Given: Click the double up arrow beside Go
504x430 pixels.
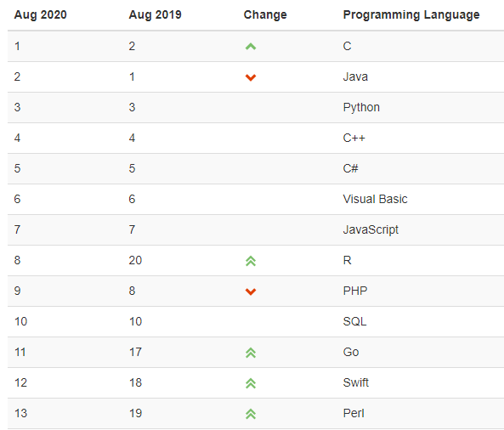Looking at the screenshot, I should point(251,353).
